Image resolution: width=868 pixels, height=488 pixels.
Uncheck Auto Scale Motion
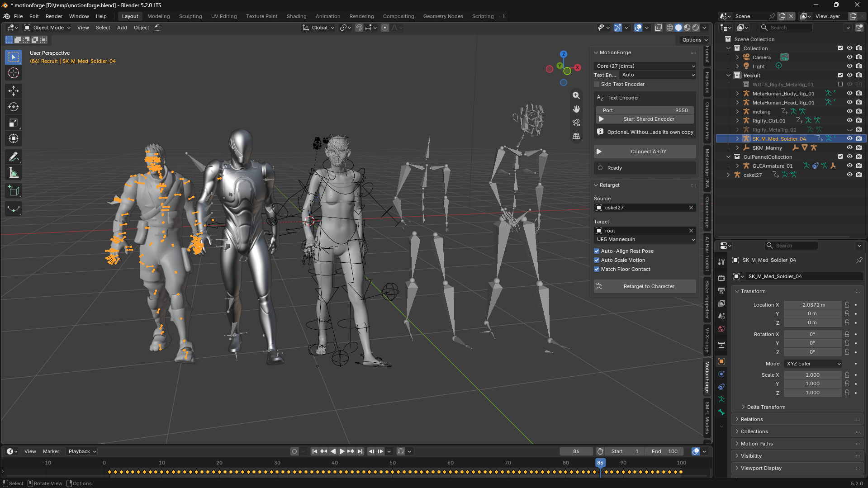click(597, 260)
